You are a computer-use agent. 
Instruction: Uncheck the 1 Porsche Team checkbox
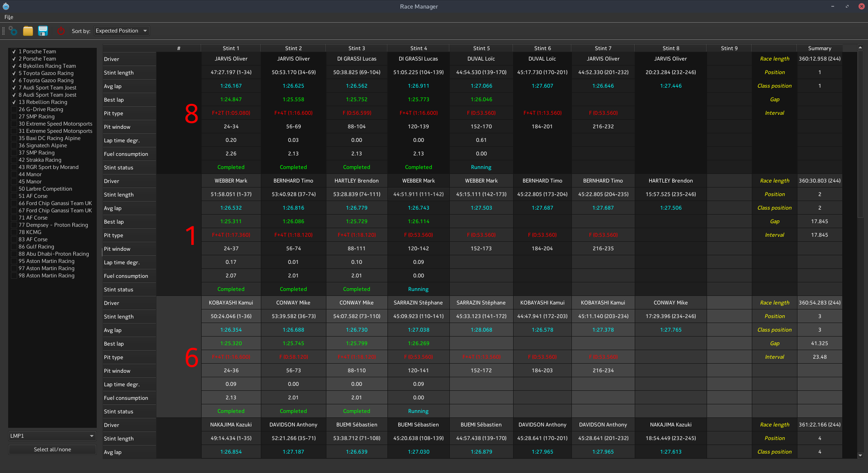[14, 52]
